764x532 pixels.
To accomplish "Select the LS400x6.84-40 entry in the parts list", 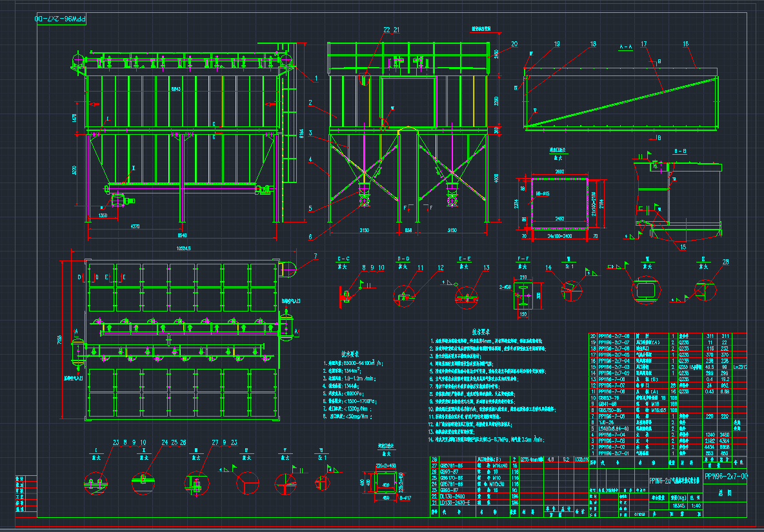I will 614,429.
